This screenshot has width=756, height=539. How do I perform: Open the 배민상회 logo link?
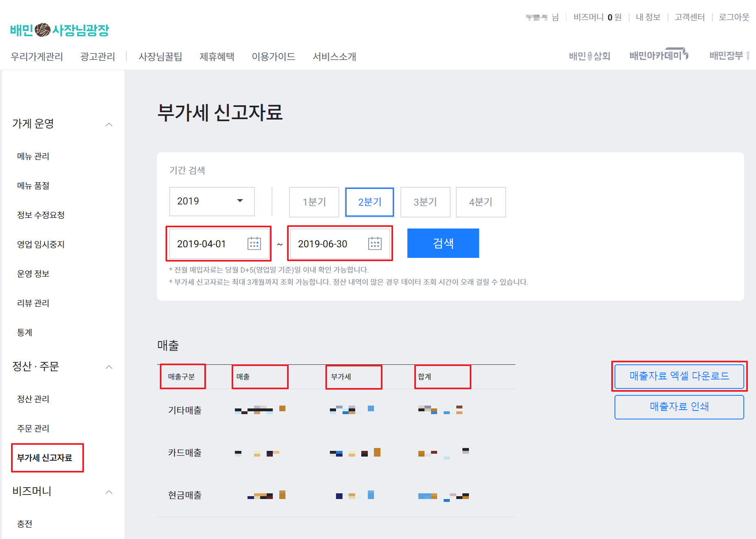click(589, 56)
